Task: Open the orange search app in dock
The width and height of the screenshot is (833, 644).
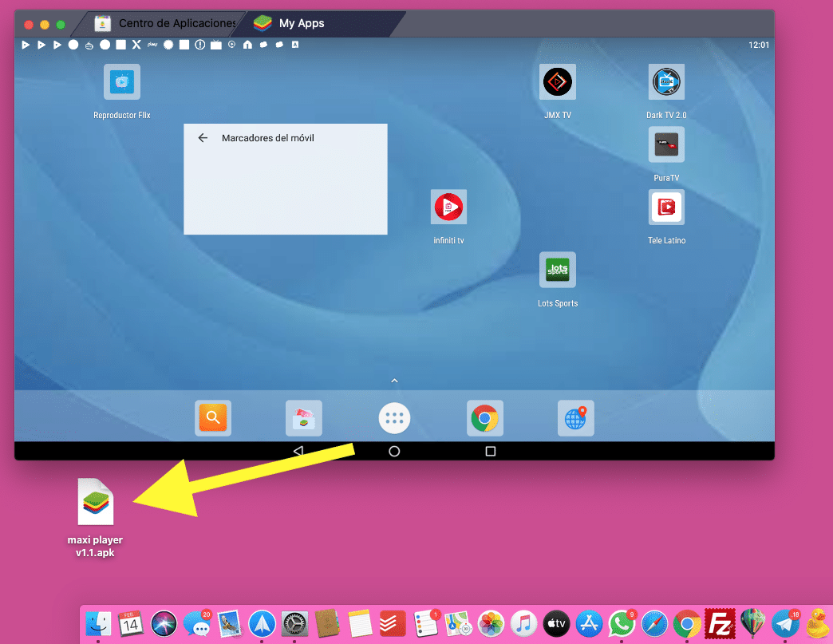Action: [x=213, y=417]
